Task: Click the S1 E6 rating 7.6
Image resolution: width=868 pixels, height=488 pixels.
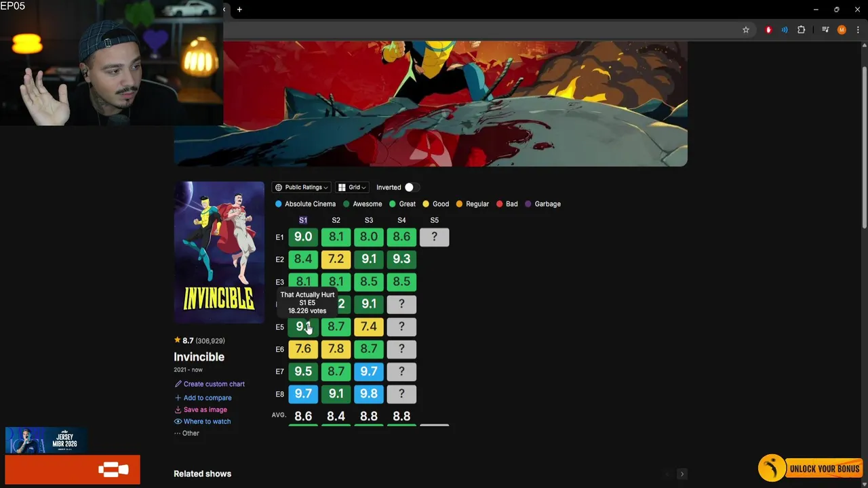Action: [x=303, y=349]
